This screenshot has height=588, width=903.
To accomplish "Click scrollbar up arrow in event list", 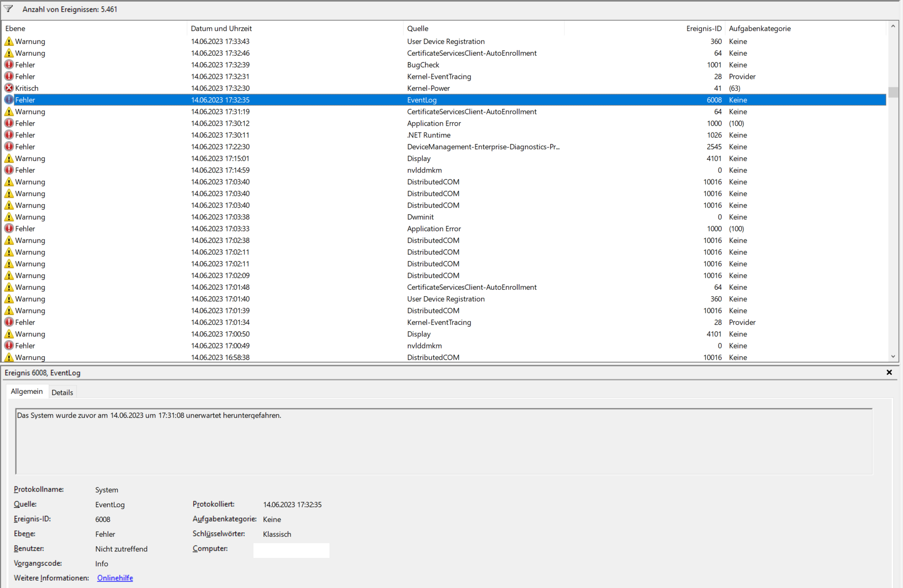I will coord(893,27).
